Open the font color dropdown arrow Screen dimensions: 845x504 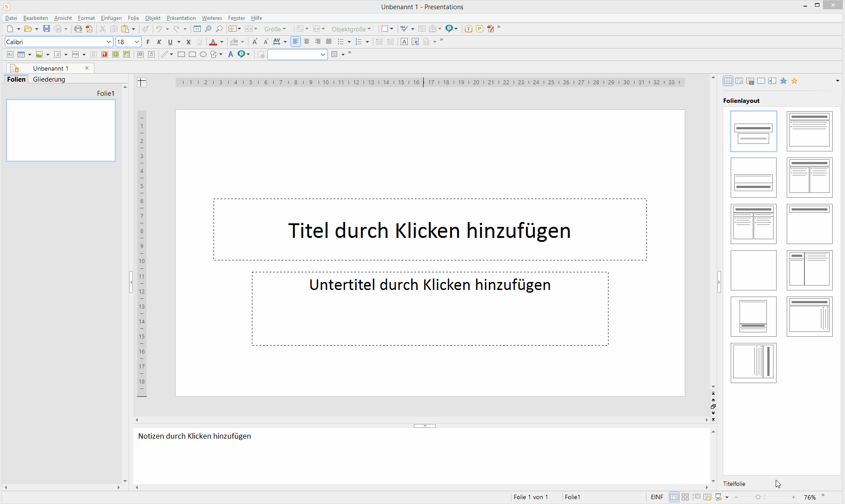(222, 42)
